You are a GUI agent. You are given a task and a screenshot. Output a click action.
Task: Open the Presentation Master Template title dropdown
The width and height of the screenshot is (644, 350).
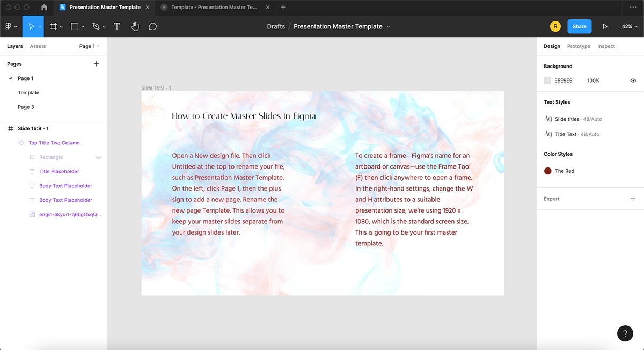(388, 26)
